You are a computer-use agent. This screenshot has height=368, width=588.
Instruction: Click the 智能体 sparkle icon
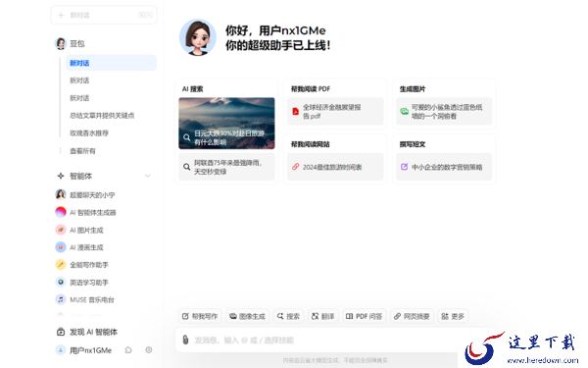[61, 176]
